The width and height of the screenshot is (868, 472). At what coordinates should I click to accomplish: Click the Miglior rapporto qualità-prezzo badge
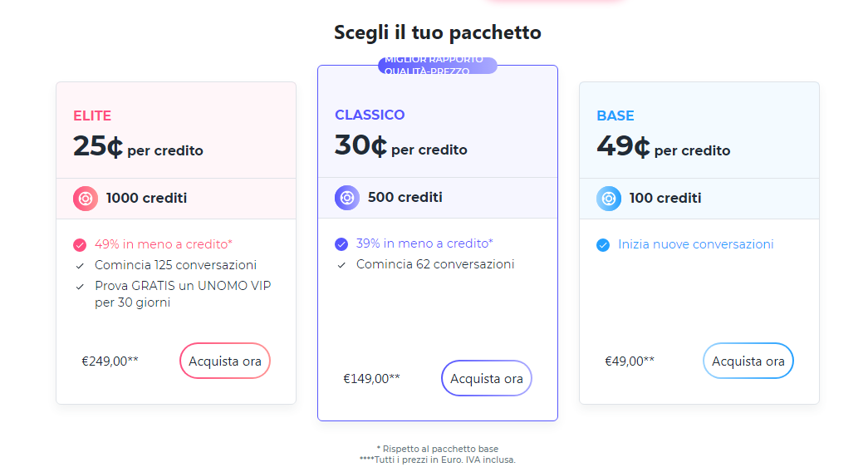pos(438,66)
